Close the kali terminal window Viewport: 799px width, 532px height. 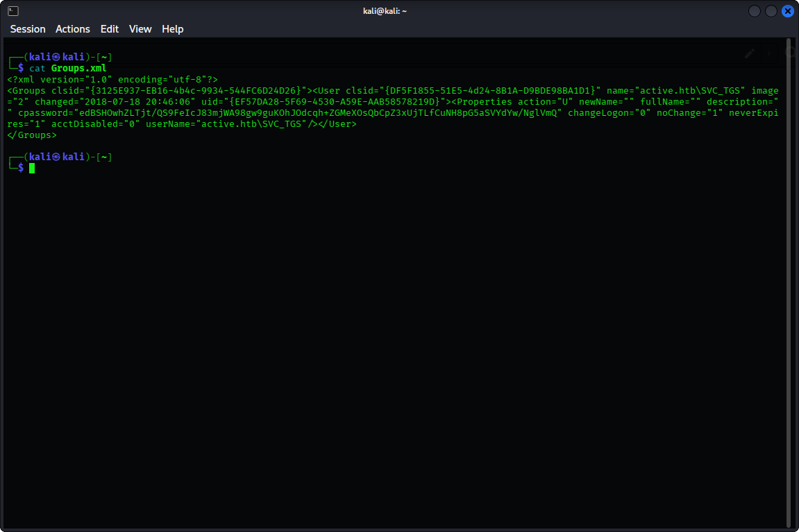[788, 10]
